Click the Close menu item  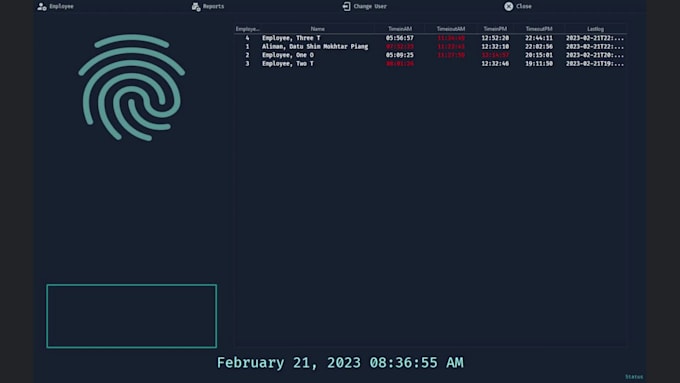click(x=518, y=7)
